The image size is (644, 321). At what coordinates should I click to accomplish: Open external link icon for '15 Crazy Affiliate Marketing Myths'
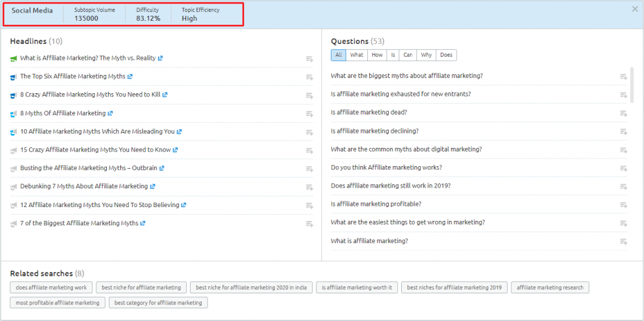pyautogui.click(x=175, y=150)
